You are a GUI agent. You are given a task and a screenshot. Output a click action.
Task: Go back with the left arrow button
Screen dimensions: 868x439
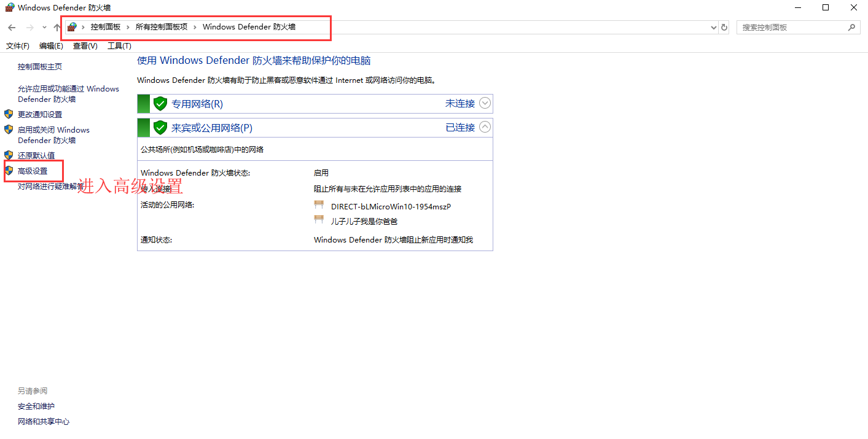(x=12, y=28)
